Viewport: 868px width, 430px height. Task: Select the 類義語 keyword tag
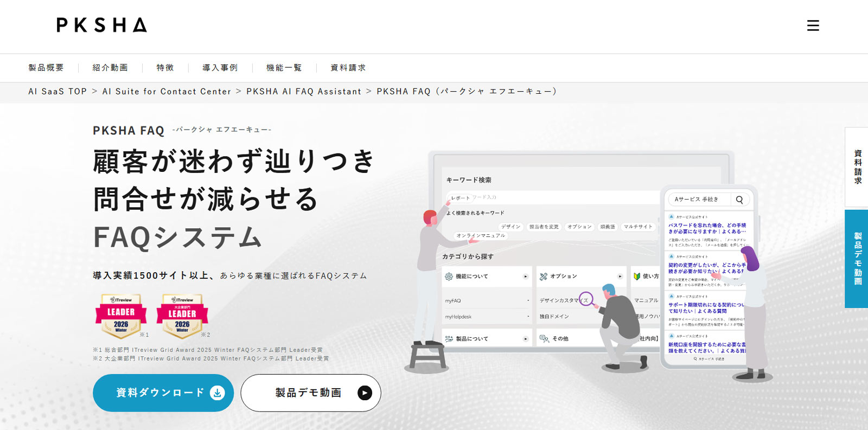(608, 227)
